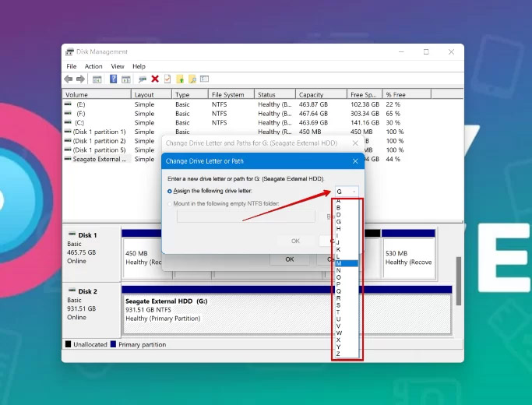This screenshot has height=405, width=532.
Task: Select the 450 MB partition block on Disk 1
Action: coord(143,258)
